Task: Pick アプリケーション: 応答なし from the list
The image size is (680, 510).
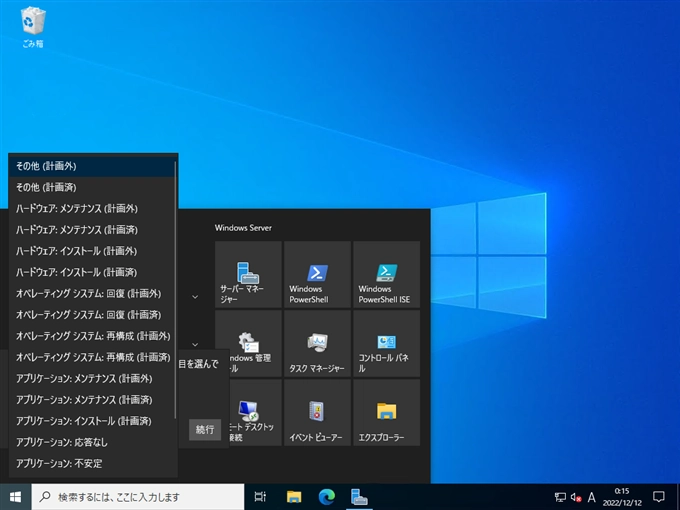Action: click(x=61, y=441)
